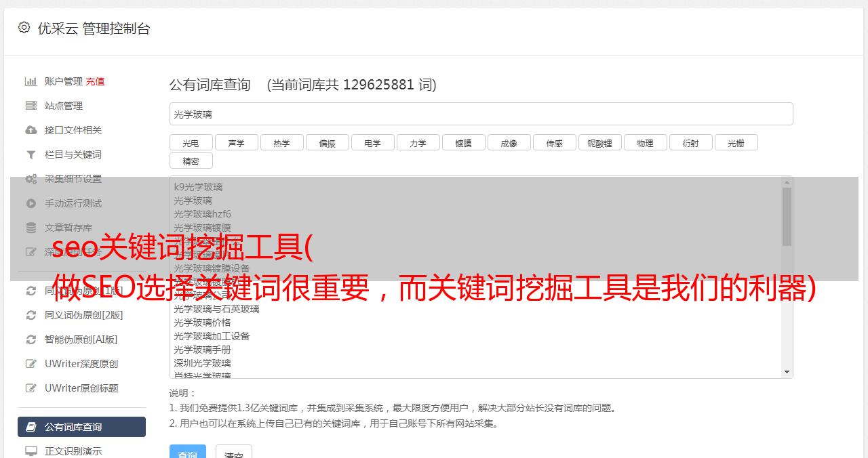Click the keyword input containing 光学玻璃
868x458 pixels.
click(481, 114)
